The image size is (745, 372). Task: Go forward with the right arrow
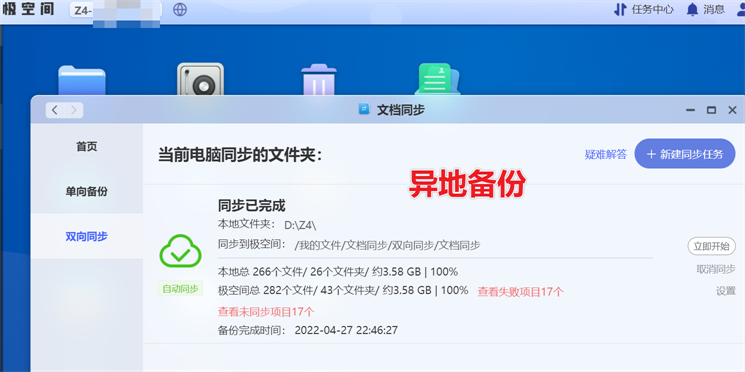point(74,110)
